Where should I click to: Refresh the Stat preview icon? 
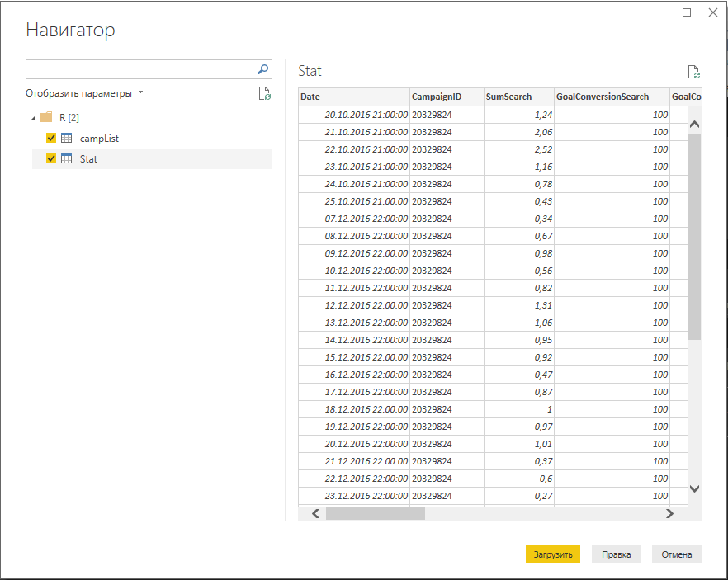pyautogui.click(x=693, y=72)
